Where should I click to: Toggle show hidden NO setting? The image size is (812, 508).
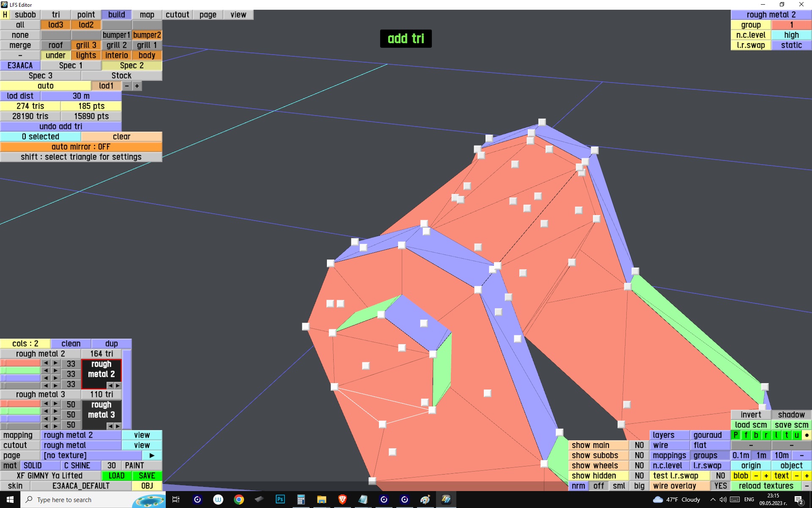639,476
